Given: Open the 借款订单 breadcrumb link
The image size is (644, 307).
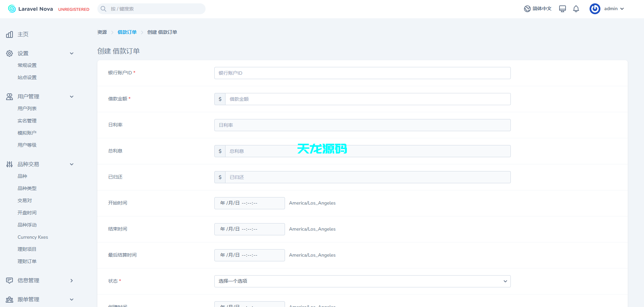Looking at the screenshot, I should point(127,32).
